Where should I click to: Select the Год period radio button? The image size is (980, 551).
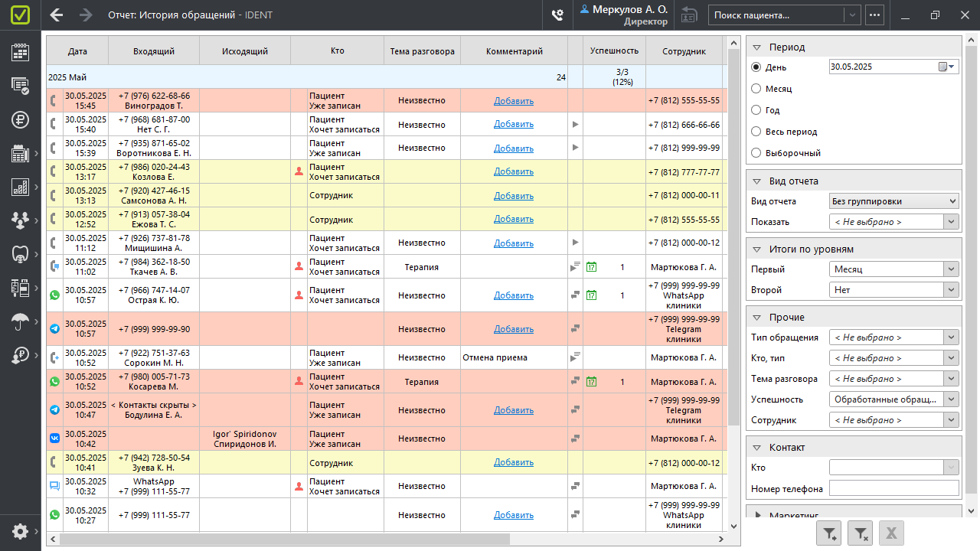tap(756, 110)
